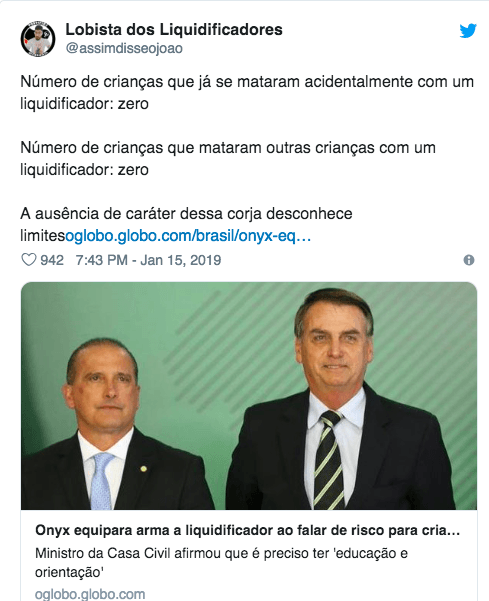Click the article preview photo of two men
The height and width of the screenshot is (601, 489).
pyautogui.click(x=249, y=396)
